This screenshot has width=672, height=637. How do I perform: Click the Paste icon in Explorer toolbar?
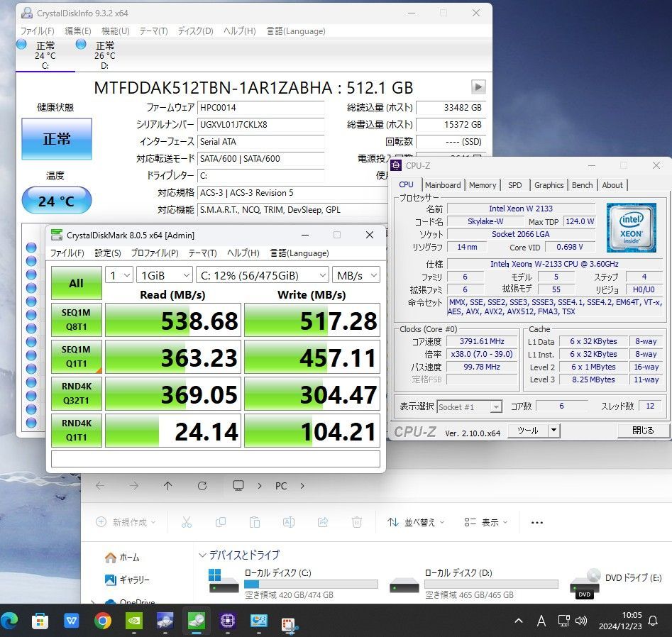point(255,522)
